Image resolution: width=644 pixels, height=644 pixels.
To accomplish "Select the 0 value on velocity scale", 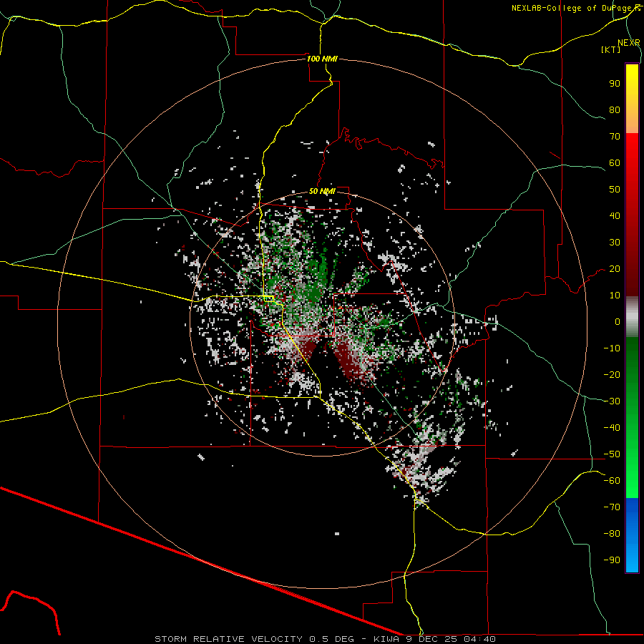I will 618,321.
